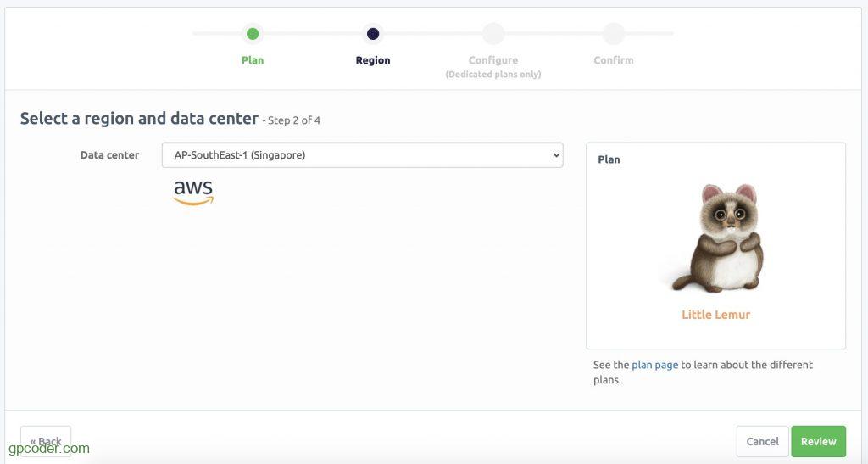The image size is (868, 464).
Task: Jump to the Configure step label
Action: point(493,60)
